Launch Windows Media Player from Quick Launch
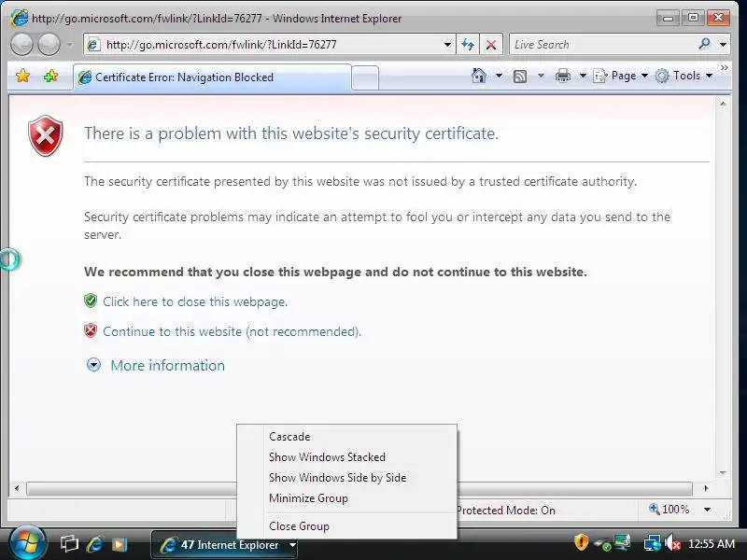This screenshot has height=560, width=747. [x=120, y=544]
